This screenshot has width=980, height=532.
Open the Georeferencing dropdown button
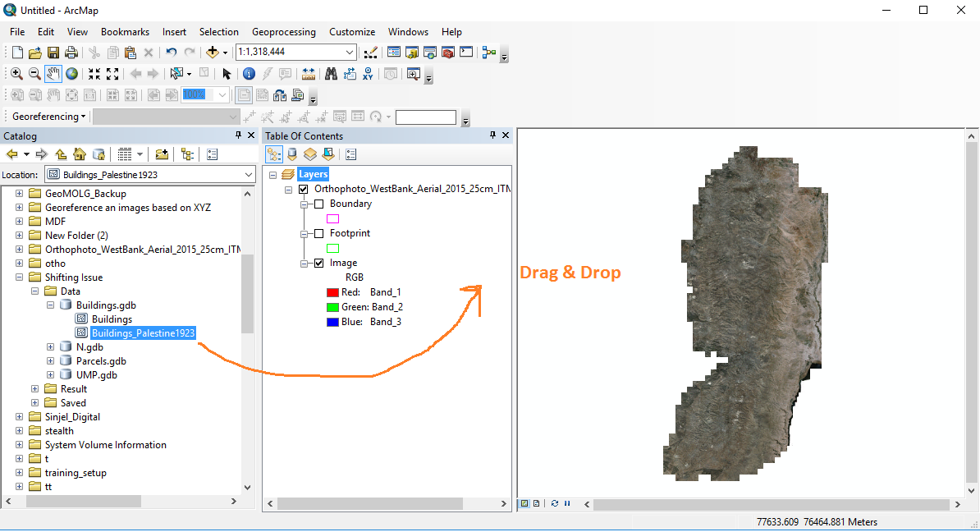coord(49,117)
